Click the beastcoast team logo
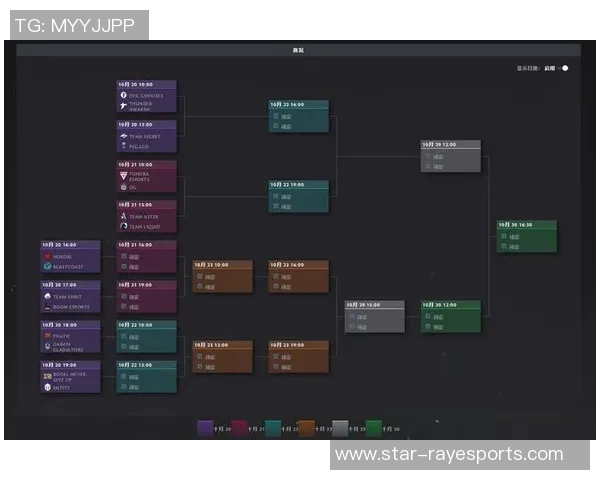The image size is (600, 480). click(x=47, y=266)
